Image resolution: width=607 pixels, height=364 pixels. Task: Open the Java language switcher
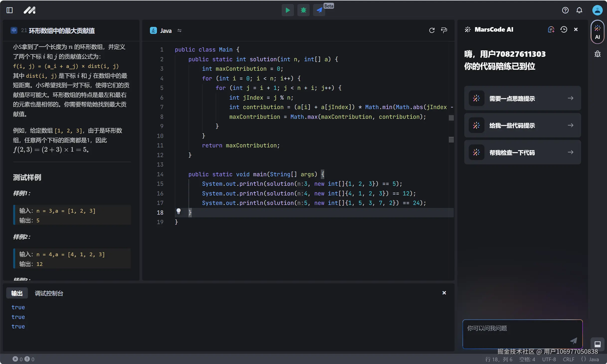pos(179,31)
